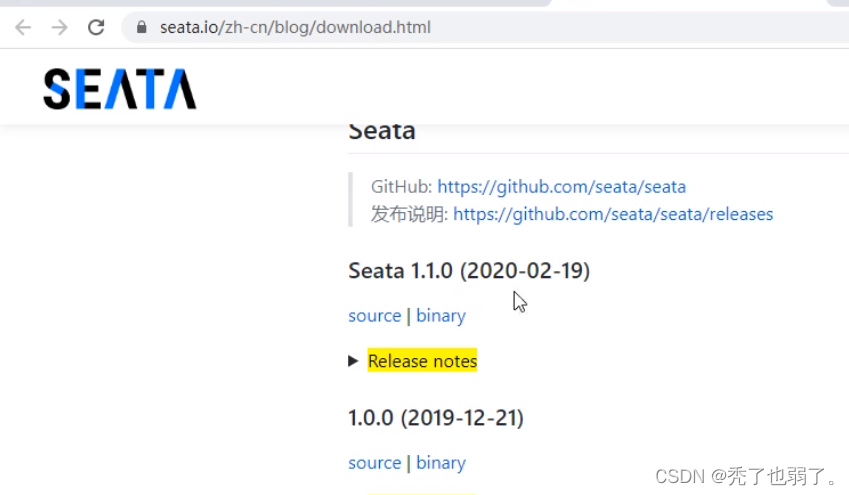Open the SEATA logo home link
The image size is (849, 495).
click(120, 89)
